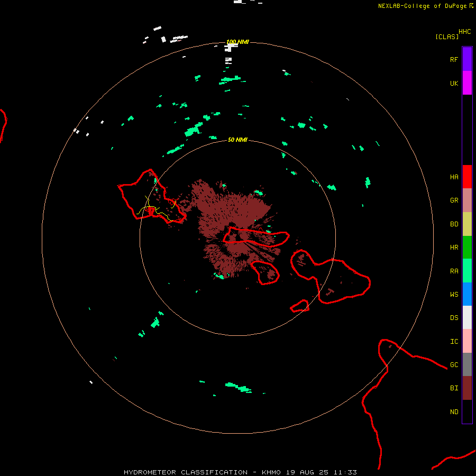Select the GC gray legend swatch
Image resolution: width=476 pixels, height=476 pixels.
pos(467,364)
